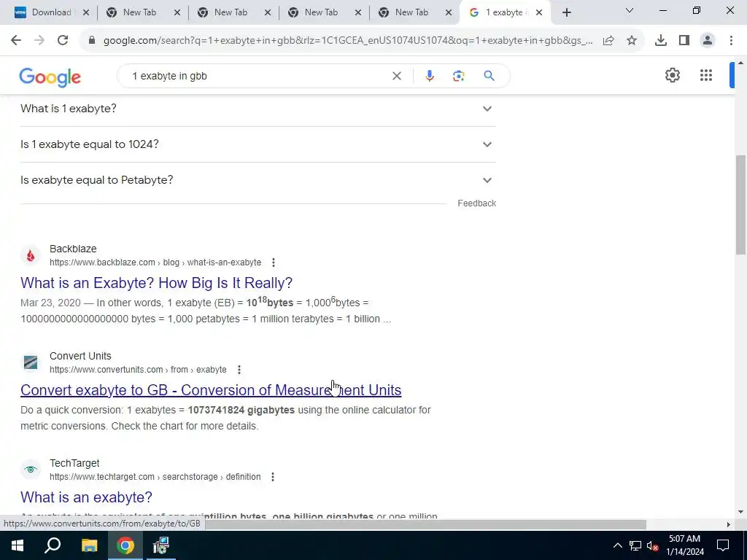Screen dimensions: 747x560
Task: Click the Chrome icon in taskbar
Action: point(125,545)
